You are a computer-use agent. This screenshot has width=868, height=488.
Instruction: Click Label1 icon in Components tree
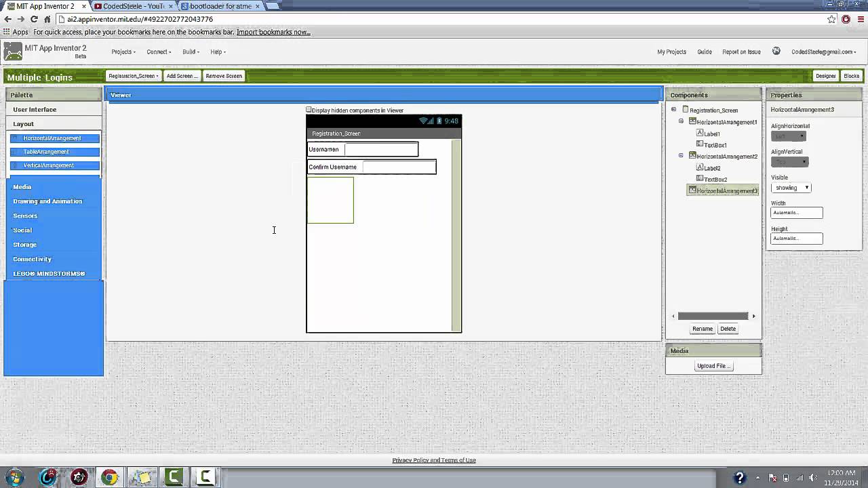700,134
